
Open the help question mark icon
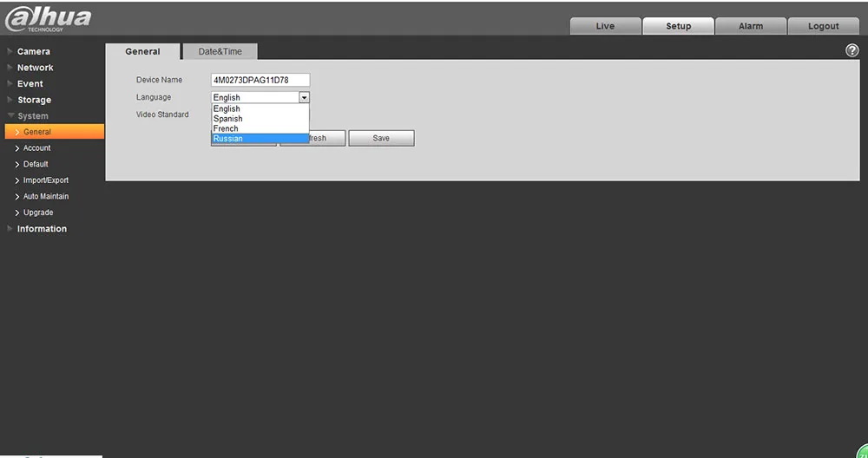click(x=852, y=50)
